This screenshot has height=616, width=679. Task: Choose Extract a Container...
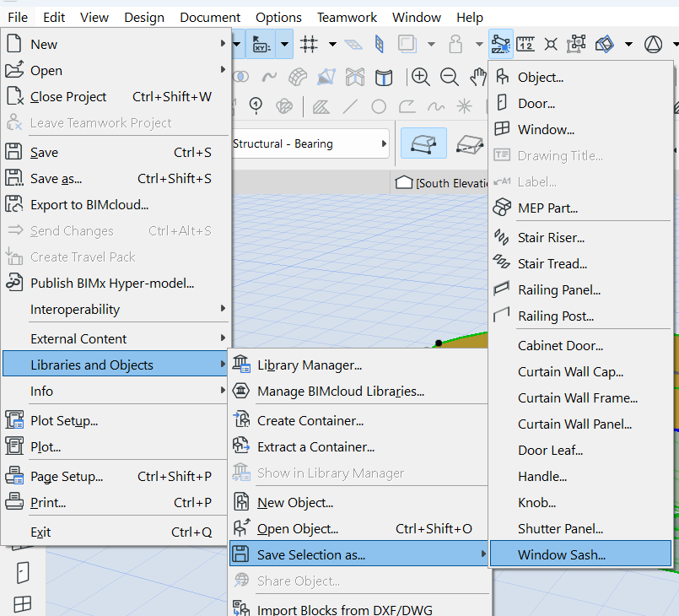(x=358, y=446)
